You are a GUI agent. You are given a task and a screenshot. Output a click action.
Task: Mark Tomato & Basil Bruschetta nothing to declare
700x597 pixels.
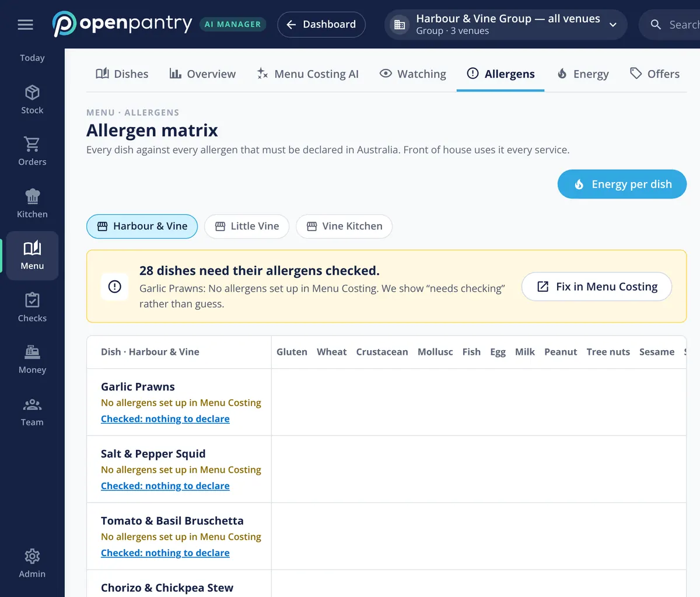[x=165, y=553]
